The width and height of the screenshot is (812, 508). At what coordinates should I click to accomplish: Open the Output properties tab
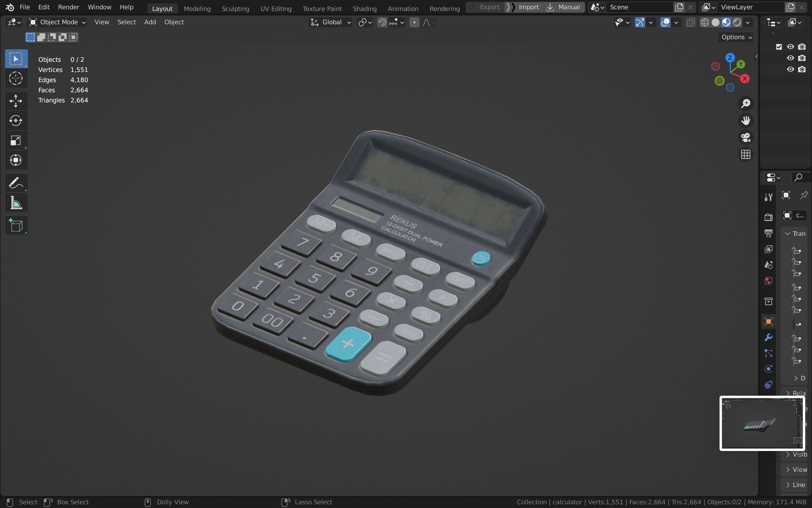768,233
